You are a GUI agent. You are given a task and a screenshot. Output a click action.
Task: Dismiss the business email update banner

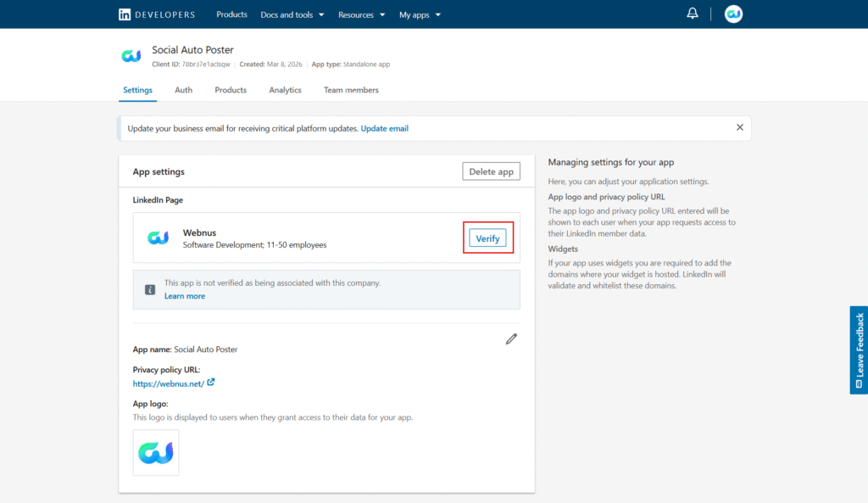[x=739, y=127]
